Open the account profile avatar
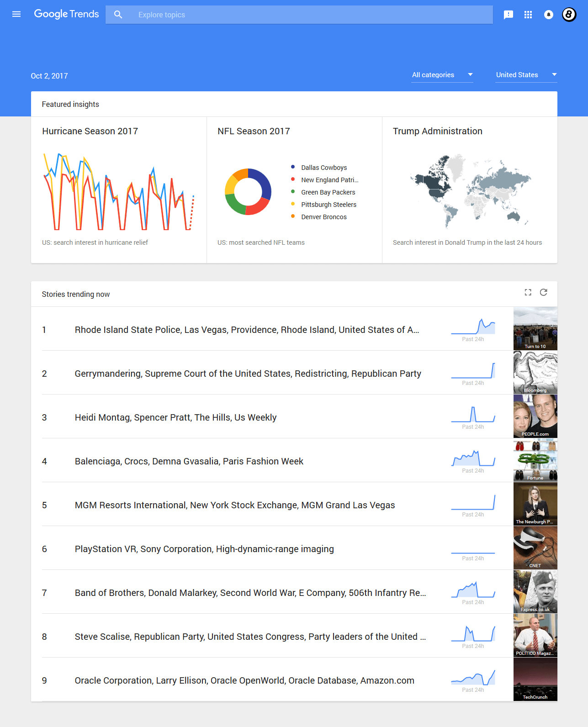588x727 pixels. tap(569, 15)
